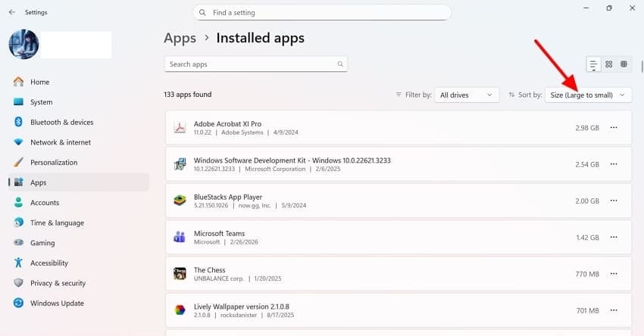Click The Chess app icon
Image resolution: width=644 pixels, height=336 pixels.
point(180,274)
